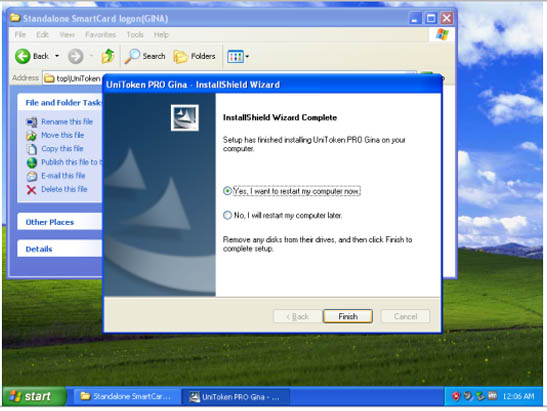Image resolution: width=547 pixels, height=411 pixels.
Task: Click the folder icon in Explorer title bar
Action: click(15, 17)
